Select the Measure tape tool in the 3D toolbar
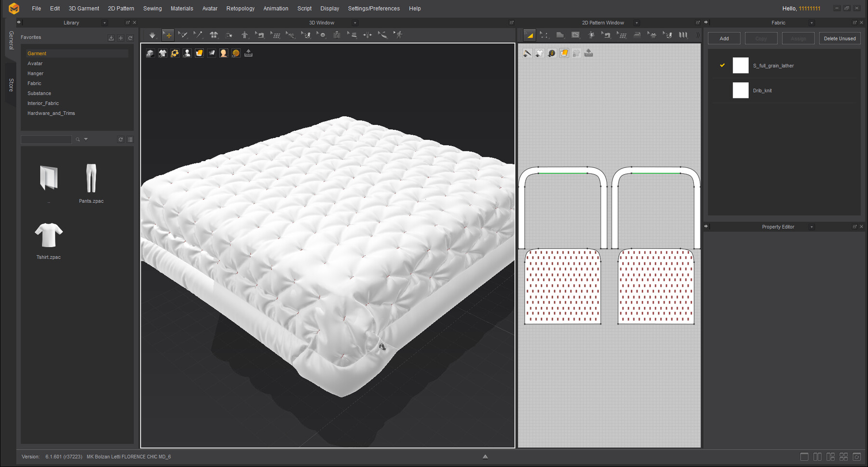 point(383,35)
